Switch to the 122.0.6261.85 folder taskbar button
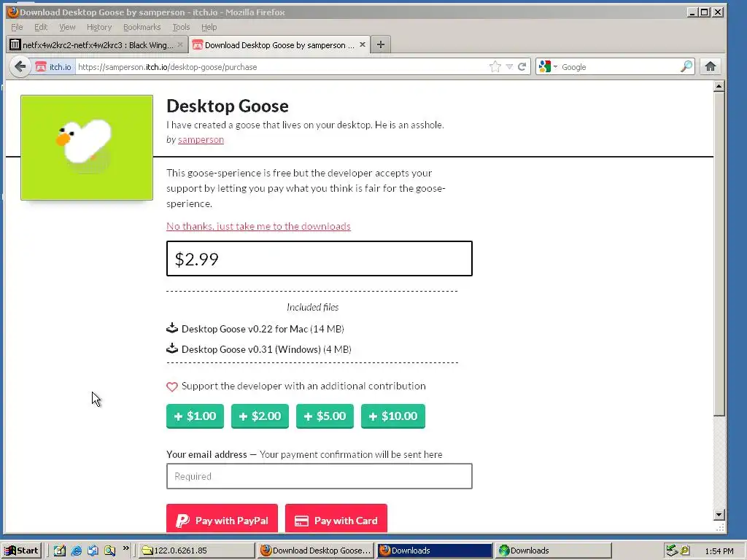 coord(197,551)
